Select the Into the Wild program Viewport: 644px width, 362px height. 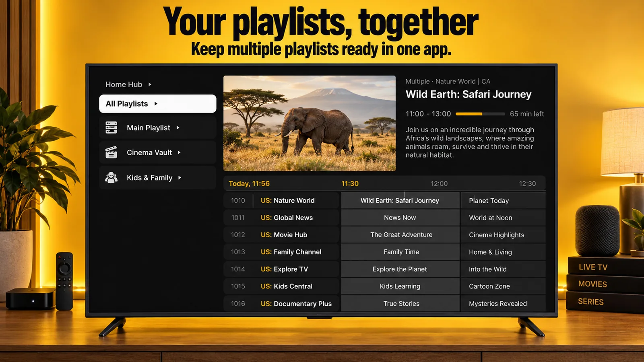tap(503, 269)
